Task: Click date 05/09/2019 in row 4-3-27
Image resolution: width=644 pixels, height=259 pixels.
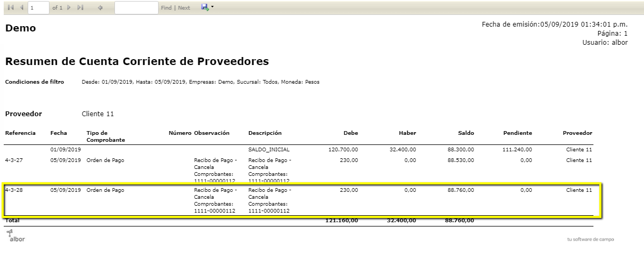Action: pos(65,160)
